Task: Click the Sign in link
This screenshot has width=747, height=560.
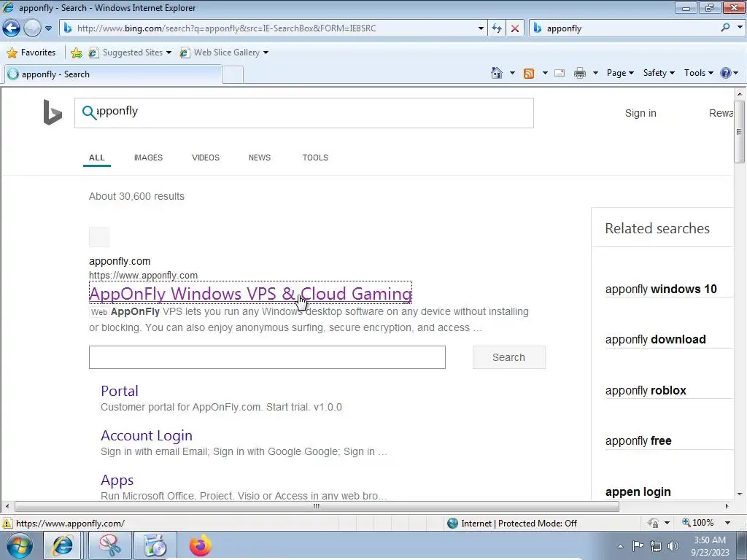Action: coord(640,113)
